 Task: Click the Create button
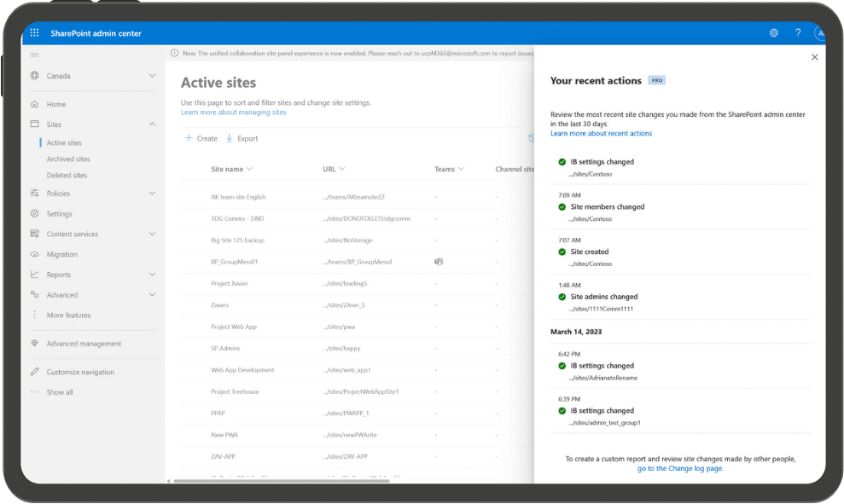pos(201,138)
